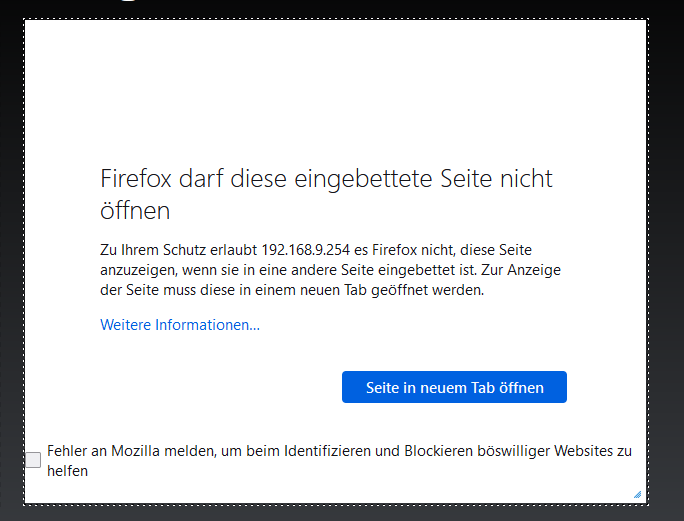Screen dimensions: 684x521
Task: Click the word 'Firefox' in the heading
Action: [x=135, y=179]
